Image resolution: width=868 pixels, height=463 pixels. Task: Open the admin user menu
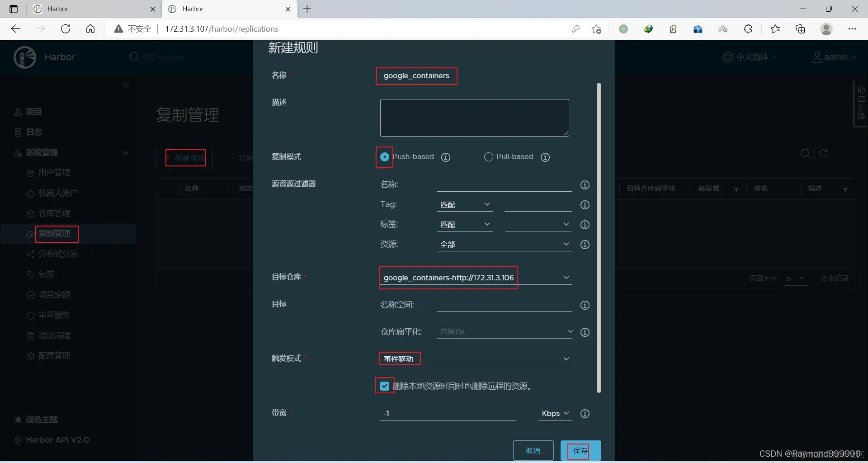pos(834,57)
